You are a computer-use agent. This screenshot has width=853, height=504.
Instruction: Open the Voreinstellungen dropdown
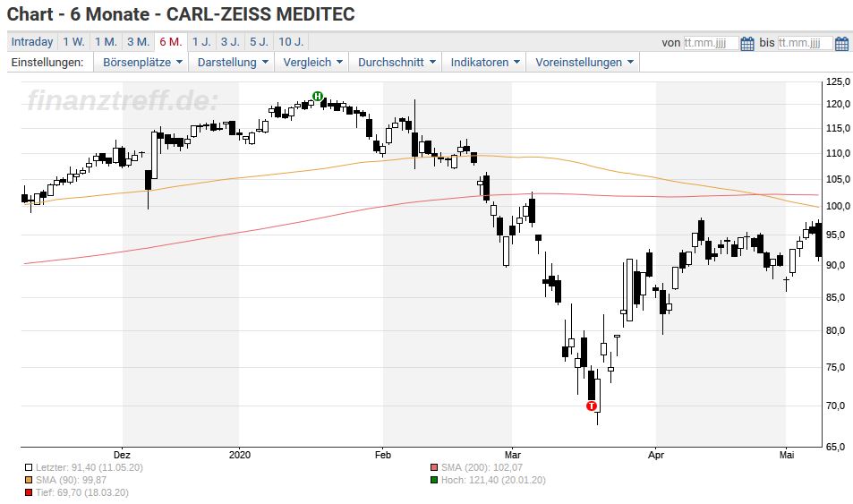pos(584,62)
